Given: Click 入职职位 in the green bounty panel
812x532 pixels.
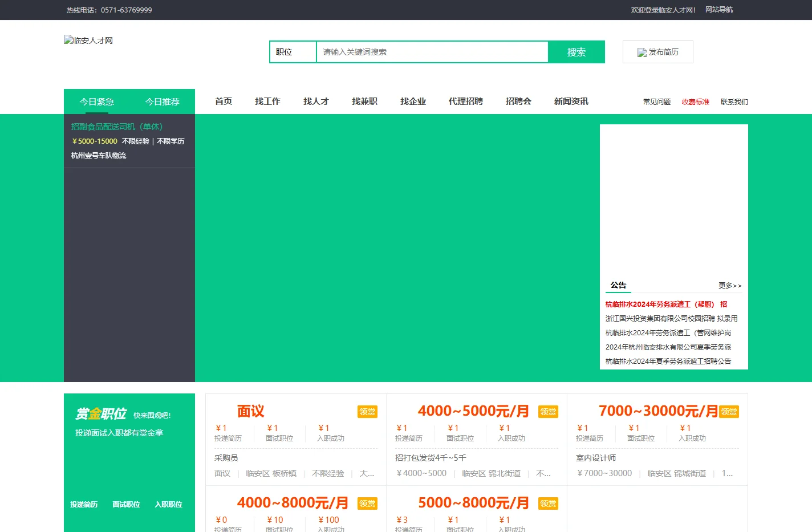Looking at the screenshot, I should 168,505.
